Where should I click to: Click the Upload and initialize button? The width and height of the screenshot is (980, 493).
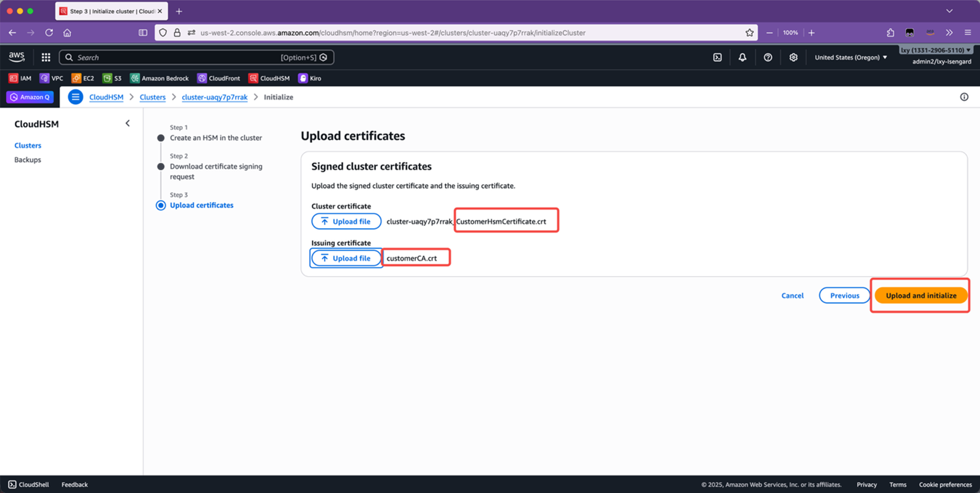click(x=921, y=295)
